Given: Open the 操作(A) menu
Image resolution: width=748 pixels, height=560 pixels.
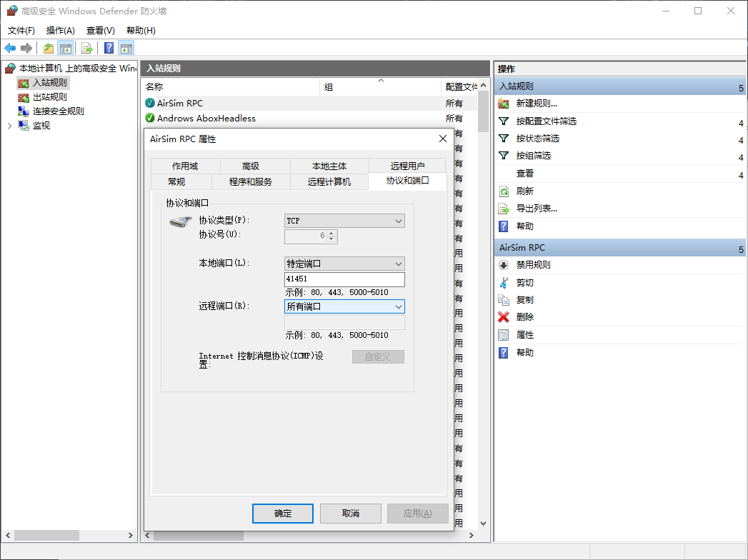Looking at the screenshot, I should pos(61,31).
